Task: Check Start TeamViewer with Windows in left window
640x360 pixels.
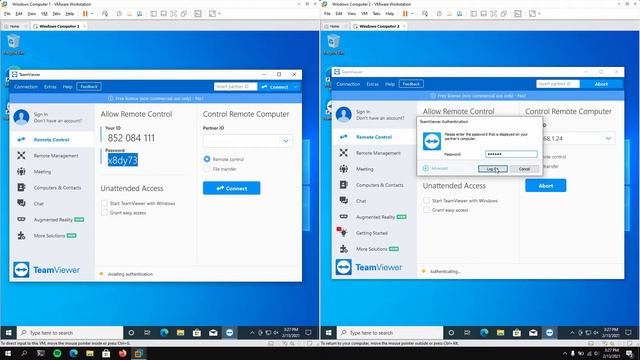Action: (104, 203)
